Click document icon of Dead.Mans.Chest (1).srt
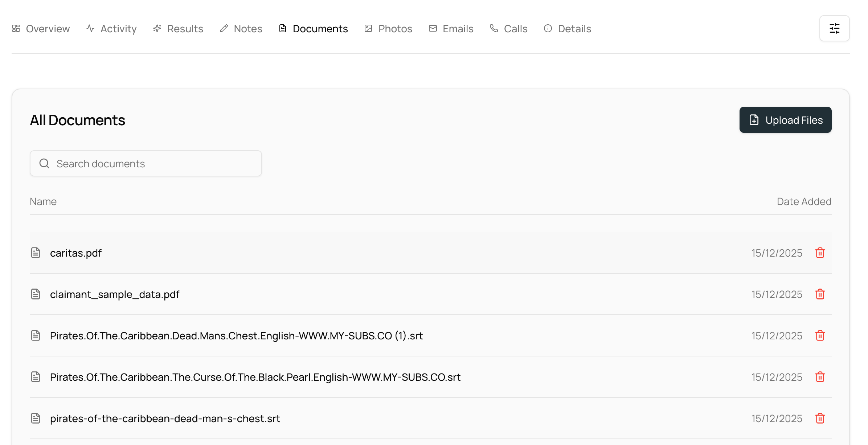This screenshot has height=445, width=868. (x=36, y=335)
